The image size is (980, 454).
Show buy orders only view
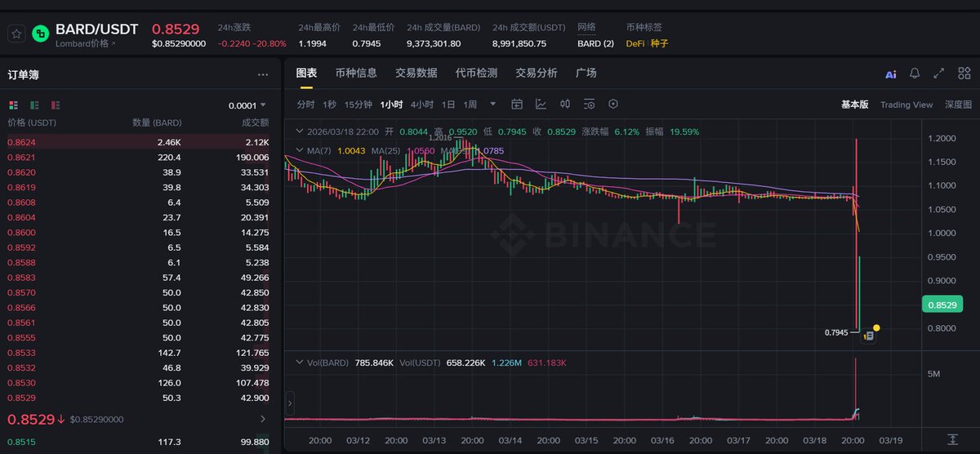34,105
